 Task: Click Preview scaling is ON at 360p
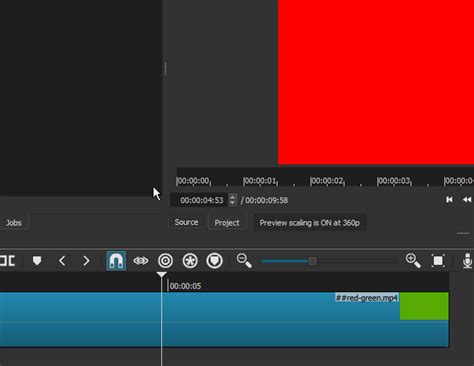coord(310,223)
